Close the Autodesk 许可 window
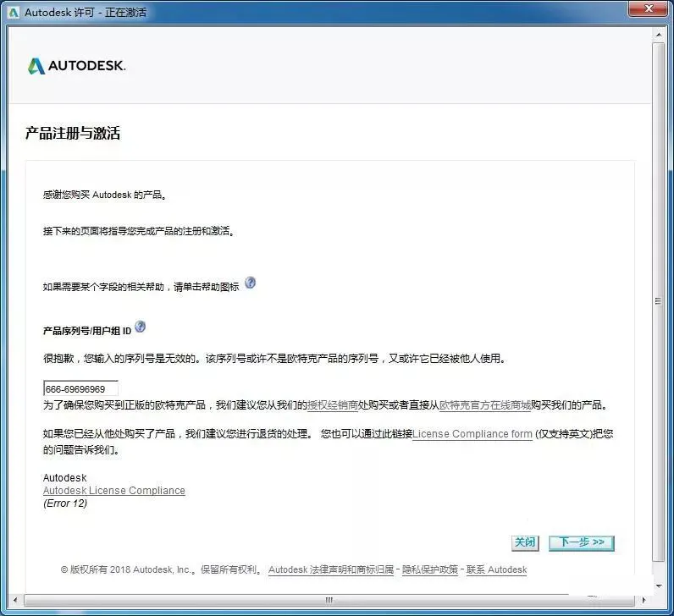Viewport: 674px width, 616px height. point(649,8)
